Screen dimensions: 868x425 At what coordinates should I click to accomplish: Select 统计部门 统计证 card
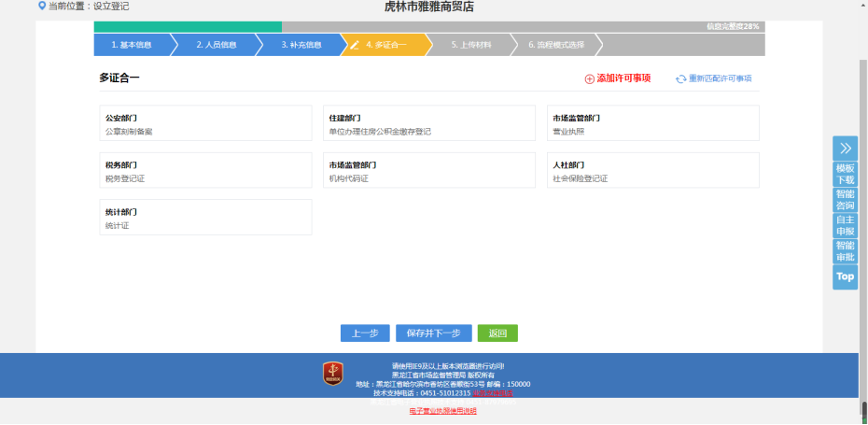(205, 218)
